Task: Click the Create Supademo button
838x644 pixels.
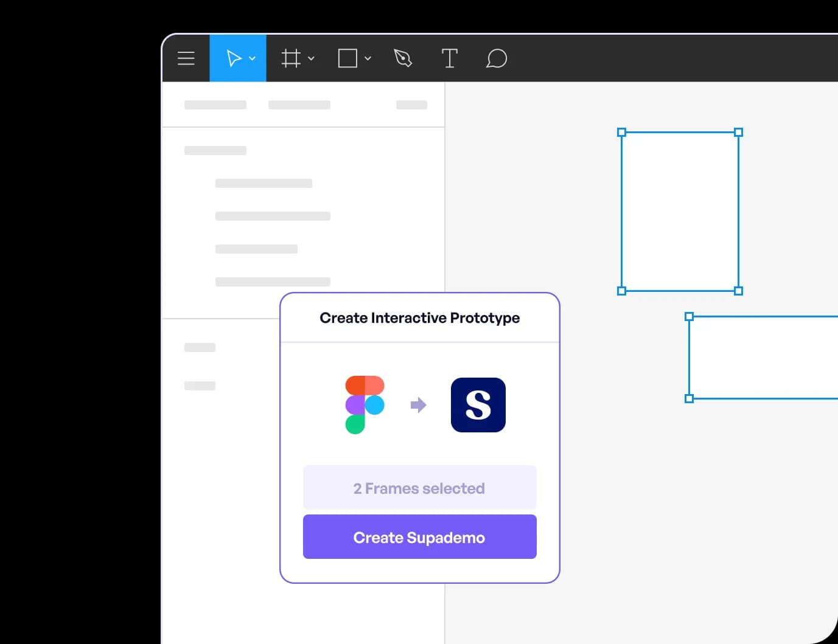Action: click(x=419, y=536)
